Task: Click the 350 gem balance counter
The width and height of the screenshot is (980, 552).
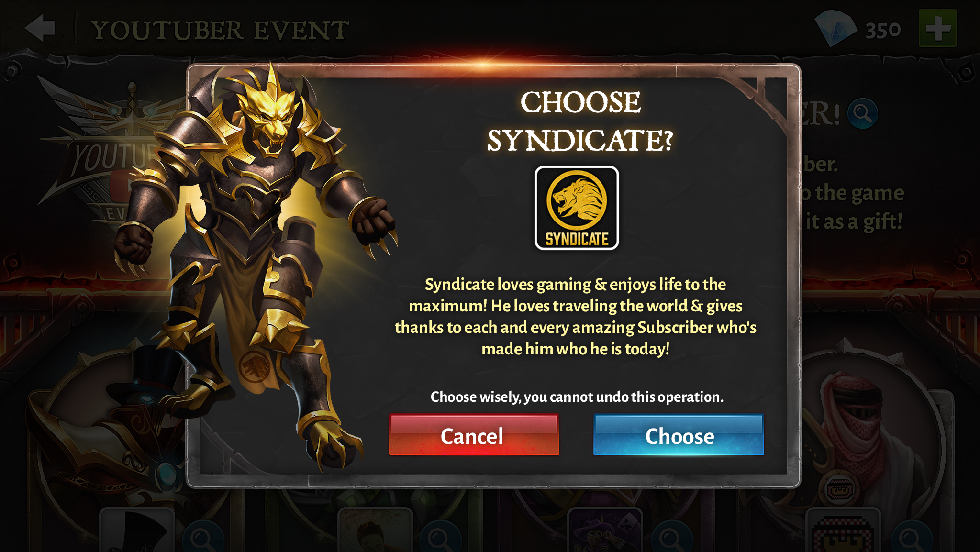Action: point(883,30)
